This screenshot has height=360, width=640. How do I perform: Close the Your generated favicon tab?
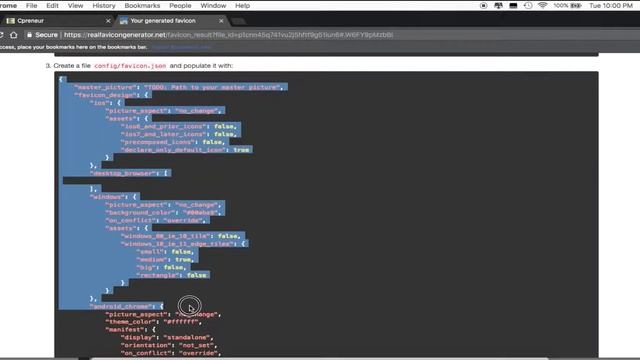(221, 21)
